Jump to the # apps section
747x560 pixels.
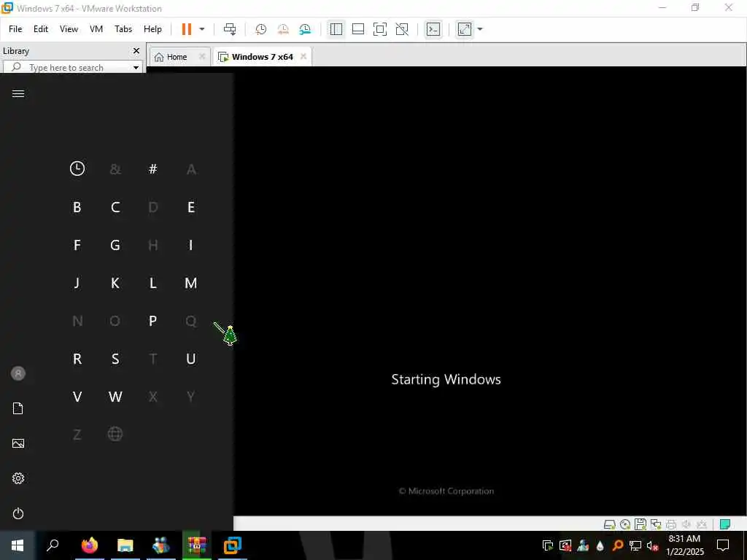click(x=153, y=168)
